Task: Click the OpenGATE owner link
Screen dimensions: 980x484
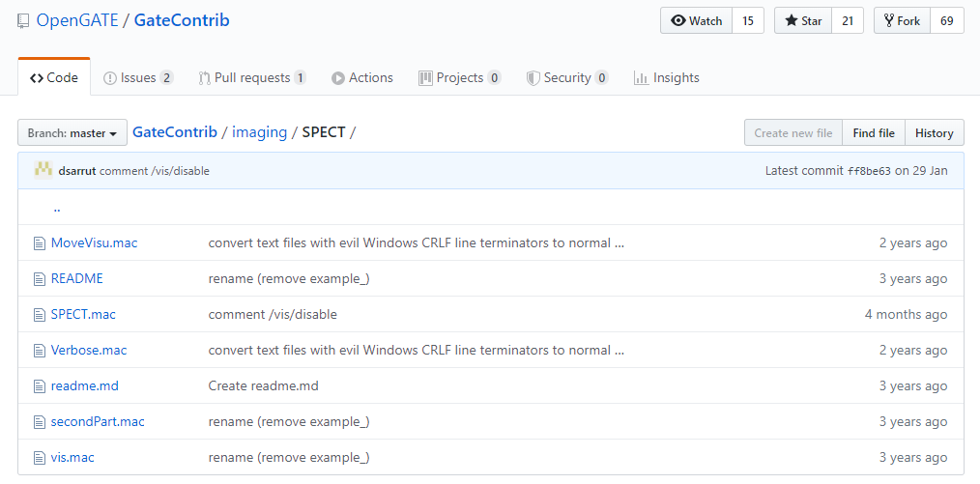Action: point(77,20)
